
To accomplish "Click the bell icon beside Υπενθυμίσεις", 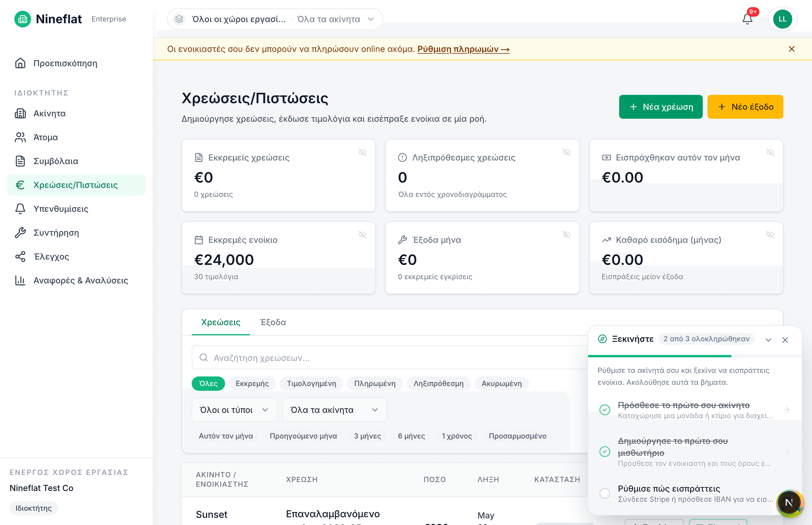I will [20, 209].
